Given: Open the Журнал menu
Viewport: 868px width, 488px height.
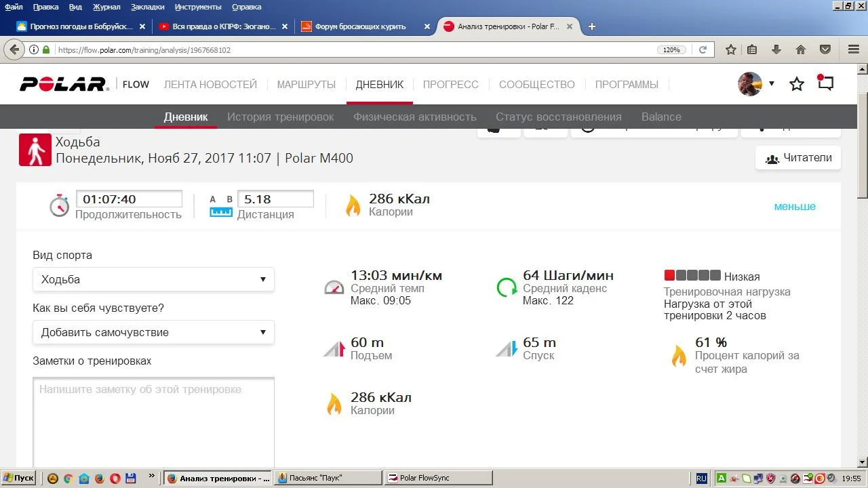Looking at the screenshot, I should (106, 7).
